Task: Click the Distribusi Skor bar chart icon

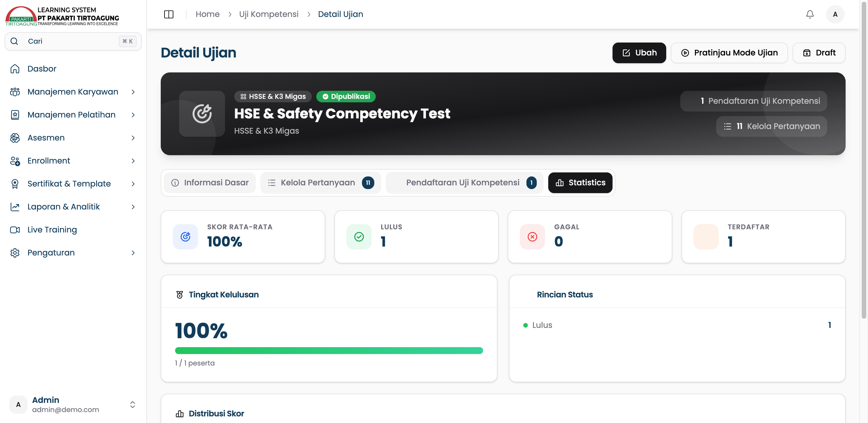Action: click(180, 414)
